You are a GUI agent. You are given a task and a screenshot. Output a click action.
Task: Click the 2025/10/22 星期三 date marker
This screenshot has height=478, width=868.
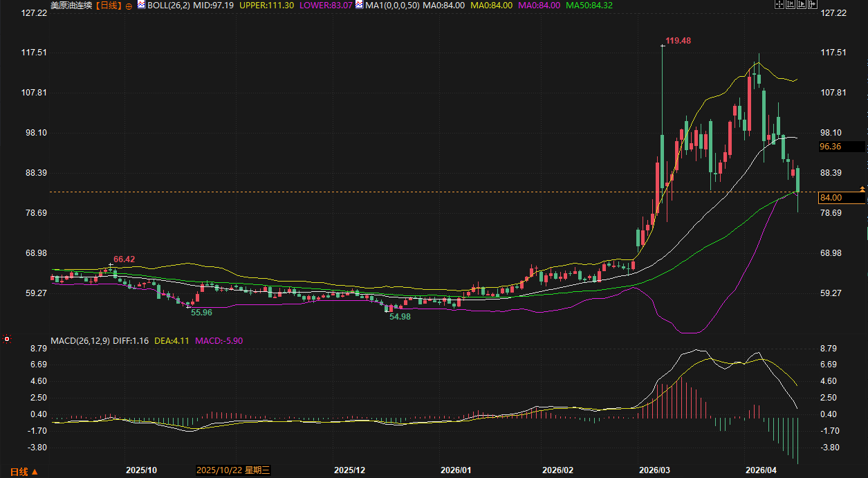(233, 470)
